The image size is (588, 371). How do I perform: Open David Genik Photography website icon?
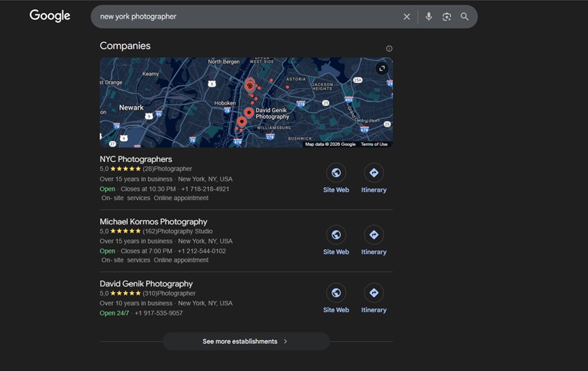pos(336,293)
